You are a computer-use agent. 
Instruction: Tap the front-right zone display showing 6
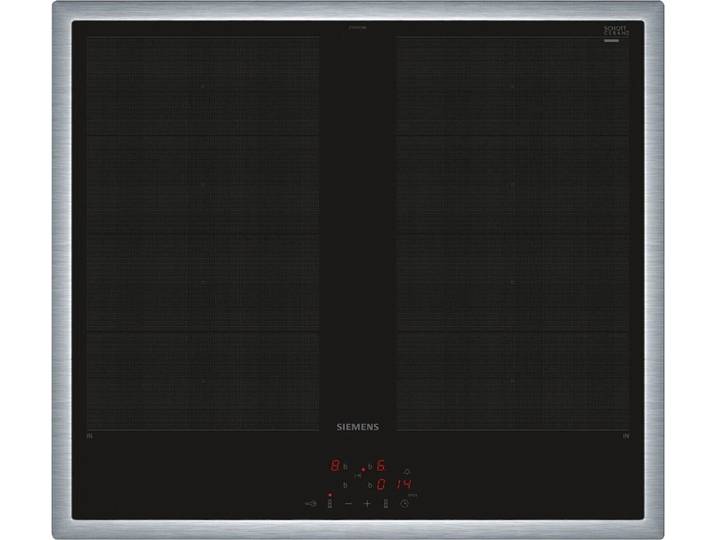[x=380, y=466]
